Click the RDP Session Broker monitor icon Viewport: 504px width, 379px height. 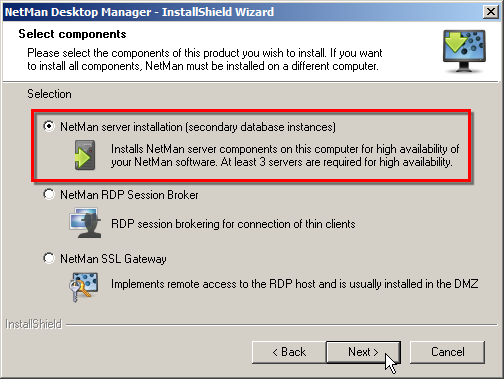(x=85, y=223)
